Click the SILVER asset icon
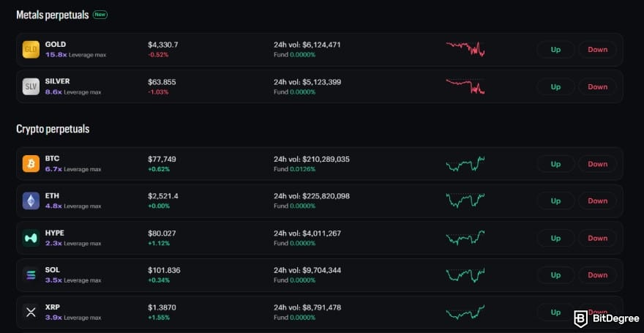The width and height of the screenshot is (644, 333). pyautogui.click(x=31, y=86)
